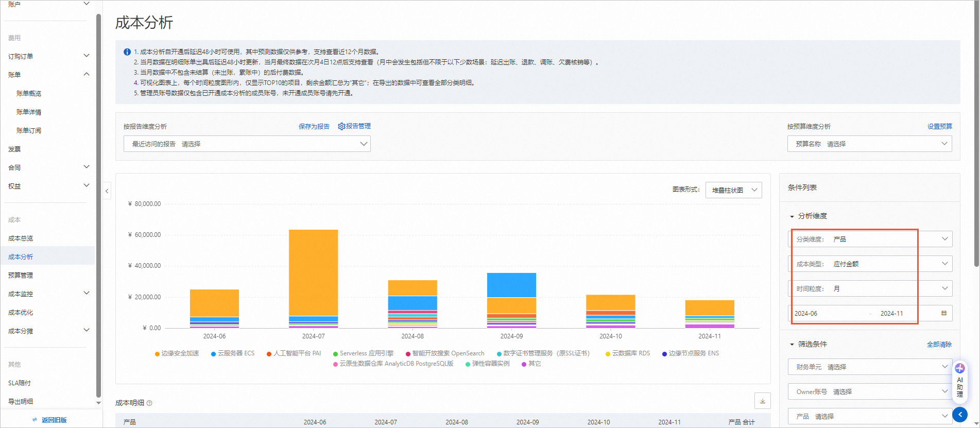
Task: Click the info icon in notice banner
Action: point(127,52)
